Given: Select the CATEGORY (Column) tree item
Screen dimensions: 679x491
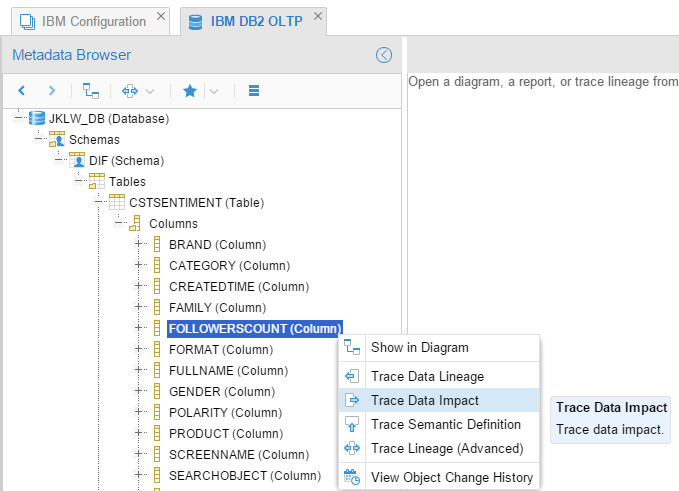Looking at the screenshot, I should coord(230,265).
